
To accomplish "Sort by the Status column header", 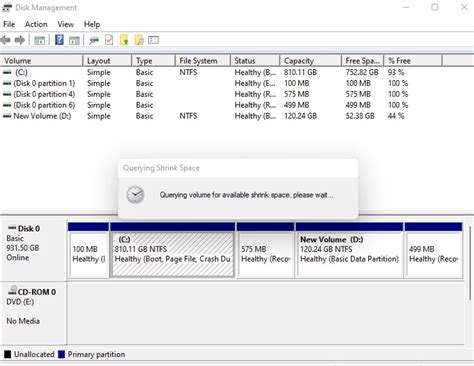I will click(x=255, y=61).
